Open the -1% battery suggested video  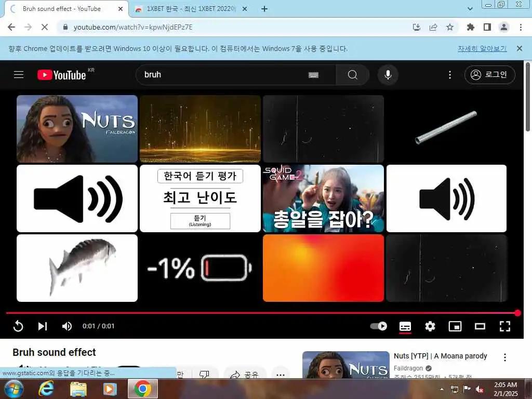pos(200,268)
